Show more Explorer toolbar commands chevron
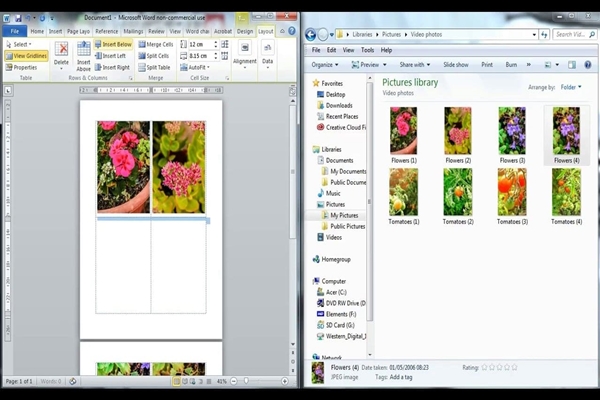The image size is (600, 400). pos(528,65)
